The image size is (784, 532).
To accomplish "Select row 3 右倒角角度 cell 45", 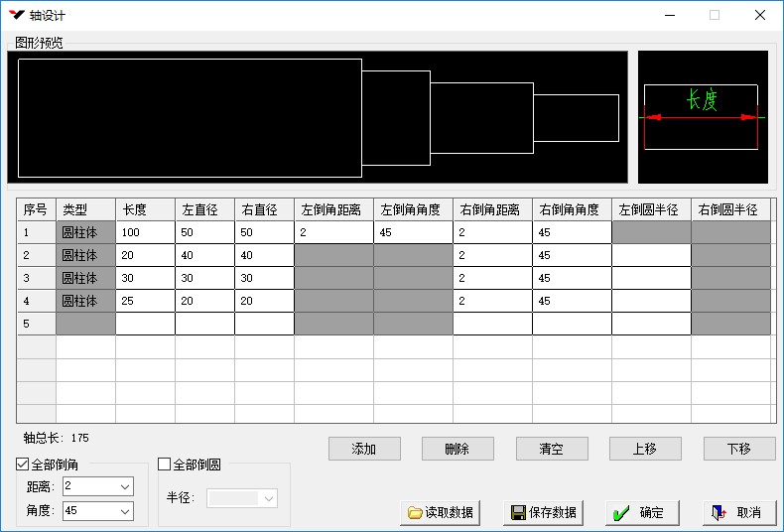I will (573, 278).
